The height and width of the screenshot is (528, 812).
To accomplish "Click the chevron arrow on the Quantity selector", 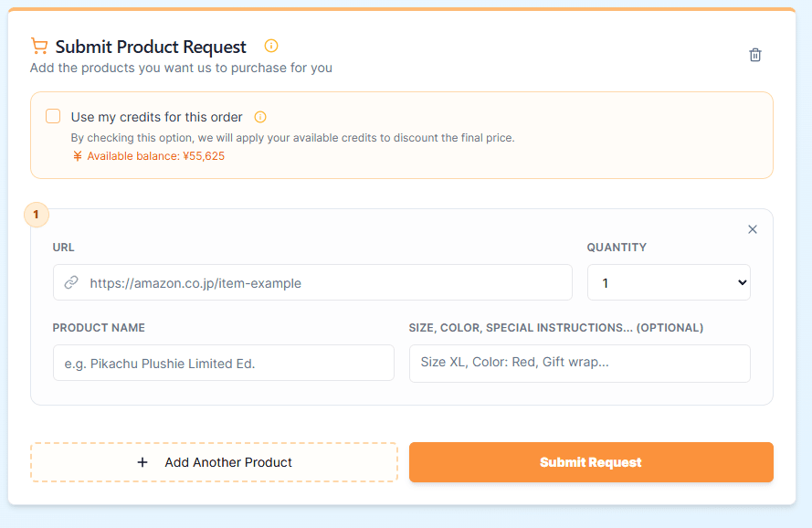I will 741,283.
